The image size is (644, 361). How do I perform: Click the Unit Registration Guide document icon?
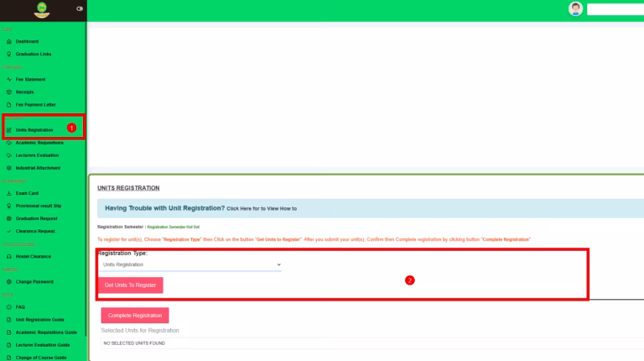(9, 320)
